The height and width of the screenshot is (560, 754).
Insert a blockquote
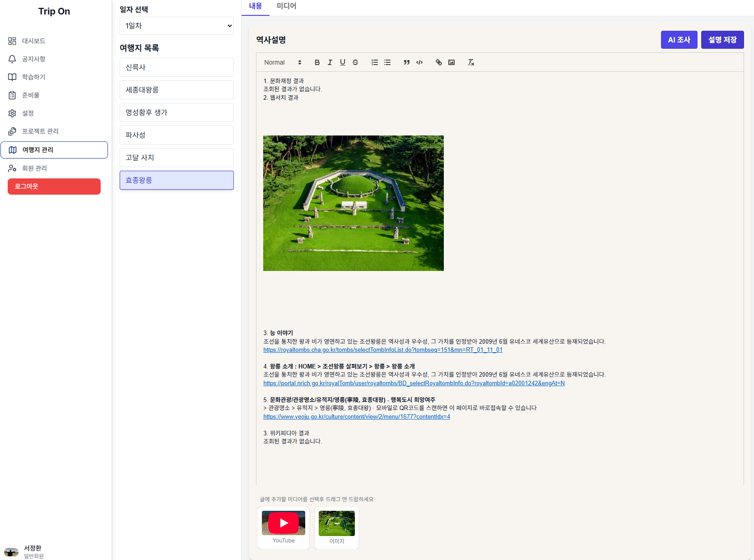click(406, 62)
